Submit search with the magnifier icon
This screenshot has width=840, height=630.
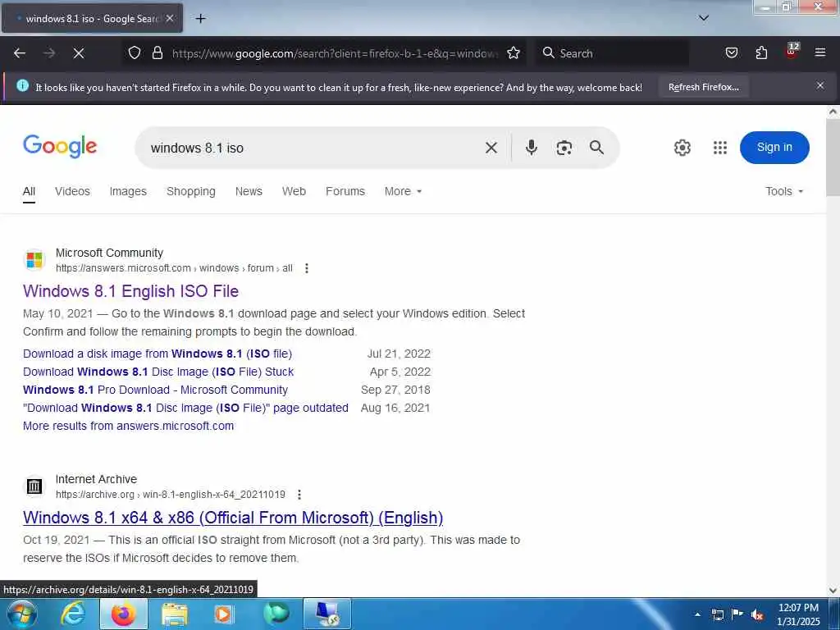click(x=597, y=148)
